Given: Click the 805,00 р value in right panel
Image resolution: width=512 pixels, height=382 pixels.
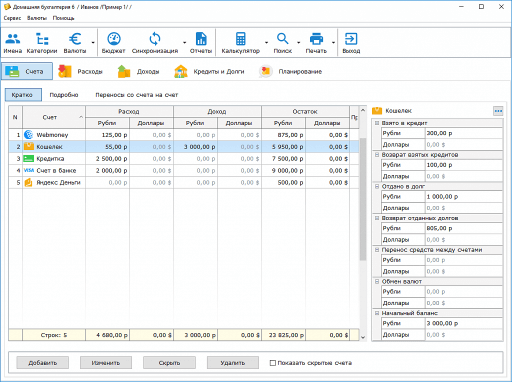Looking at the screenshot, I should pyautogui.click(x=439, y=228).
